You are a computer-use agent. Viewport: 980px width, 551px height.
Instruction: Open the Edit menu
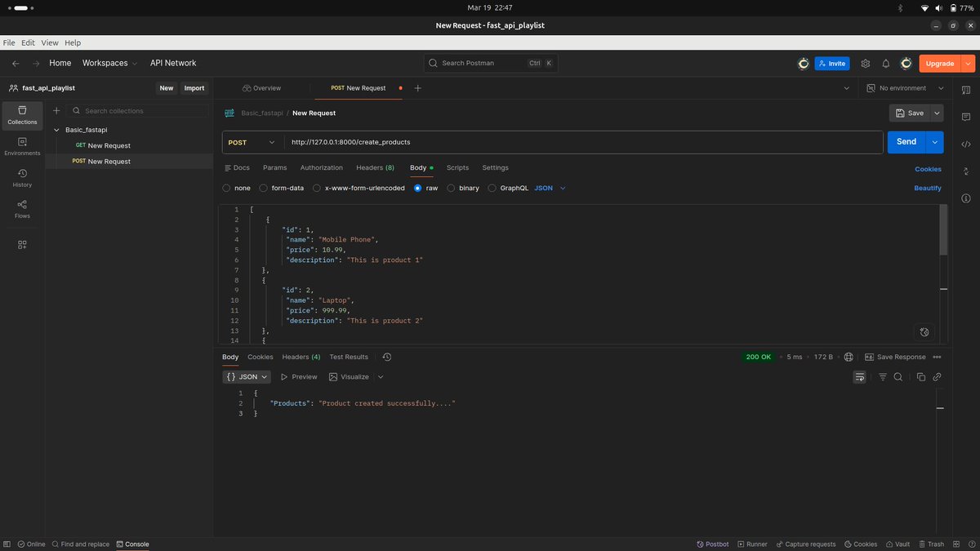pos(28,42)
